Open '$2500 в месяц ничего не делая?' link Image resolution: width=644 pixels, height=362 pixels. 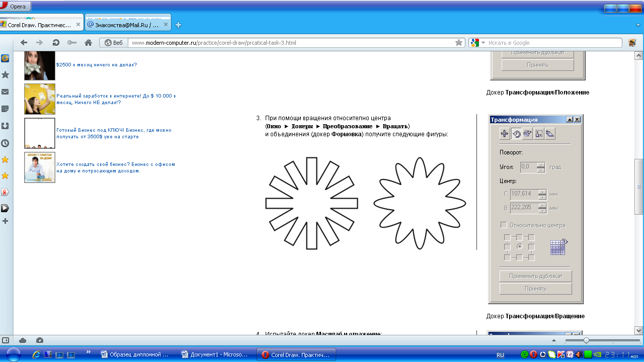97,65
